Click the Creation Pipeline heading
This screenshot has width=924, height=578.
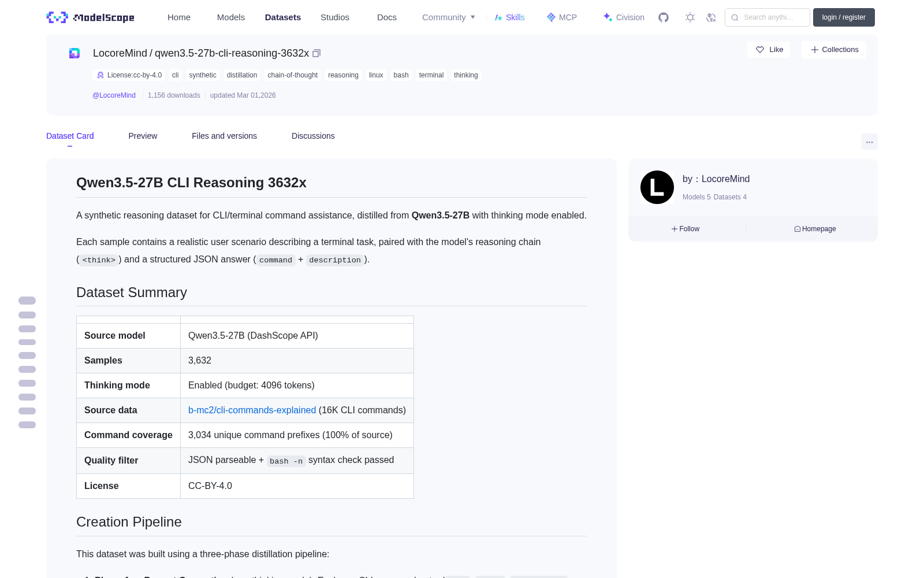(x=129, y=522)
